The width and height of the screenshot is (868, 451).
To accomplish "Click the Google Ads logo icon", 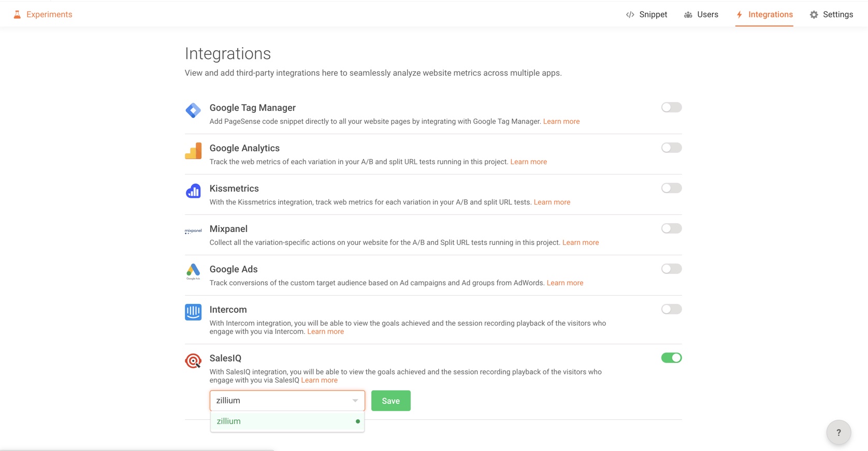I will [x=193, y=271].
